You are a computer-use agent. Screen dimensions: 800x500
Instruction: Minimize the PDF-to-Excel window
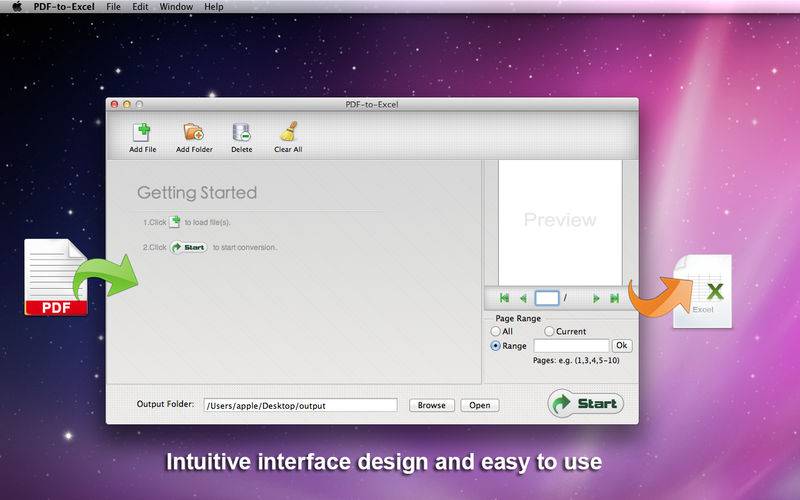[x=127, y=104]
